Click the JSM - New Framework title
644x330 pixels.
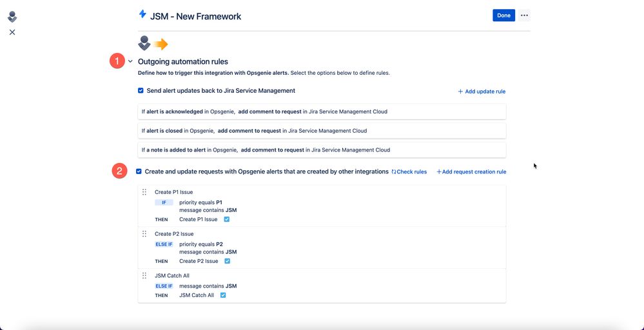point(195,16)
